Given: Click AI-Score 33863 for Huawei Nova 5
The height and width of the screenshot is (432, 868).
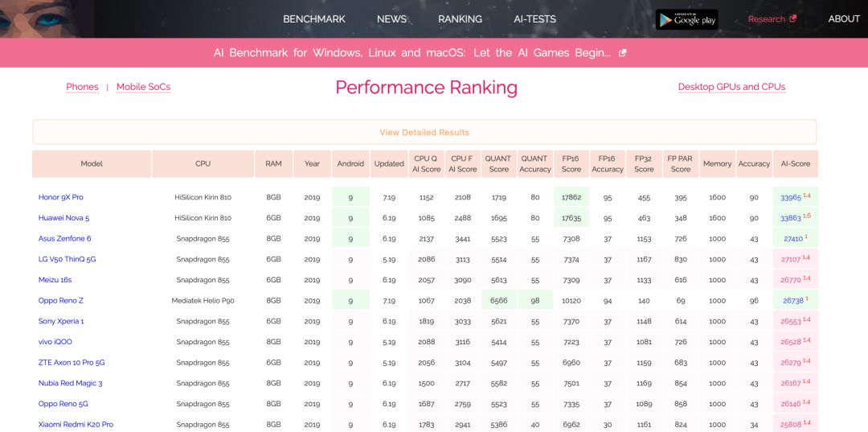Looking at the screenshot, I should (x=791, y=218).
